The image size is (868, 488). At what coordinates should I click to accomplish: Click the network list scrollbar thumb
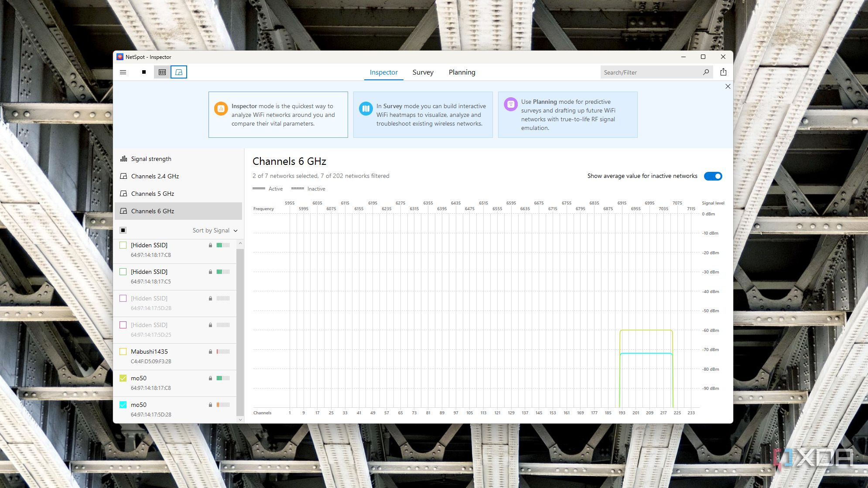tap(240, 331)
